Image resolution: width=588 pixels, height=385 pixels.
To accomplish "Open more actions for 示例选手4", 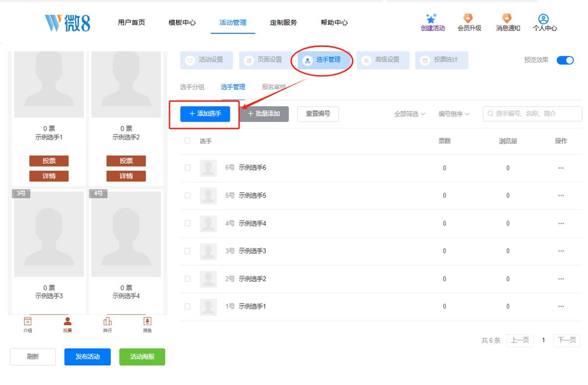I will (x=561, y=224).
